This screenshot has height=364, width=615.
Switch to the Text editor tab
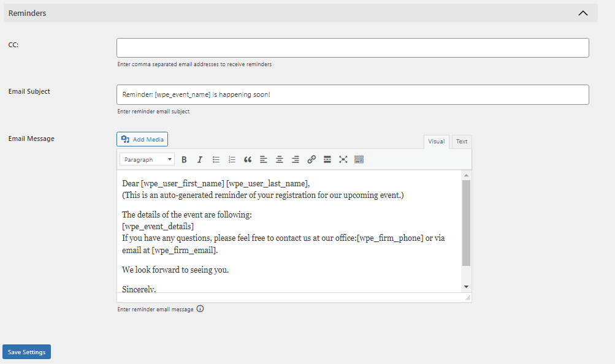click(462, 142)
